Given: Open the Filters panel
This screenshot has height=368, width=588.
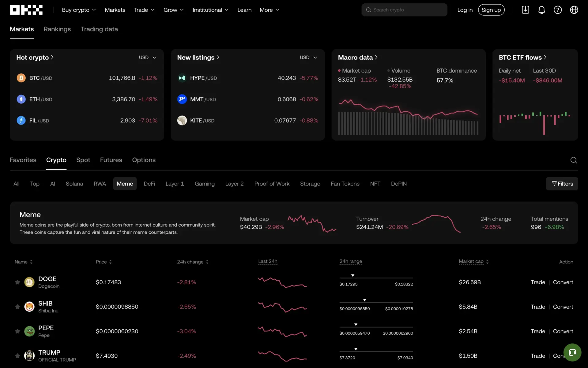Looking at the screenshot, I should tap(562, 184).
